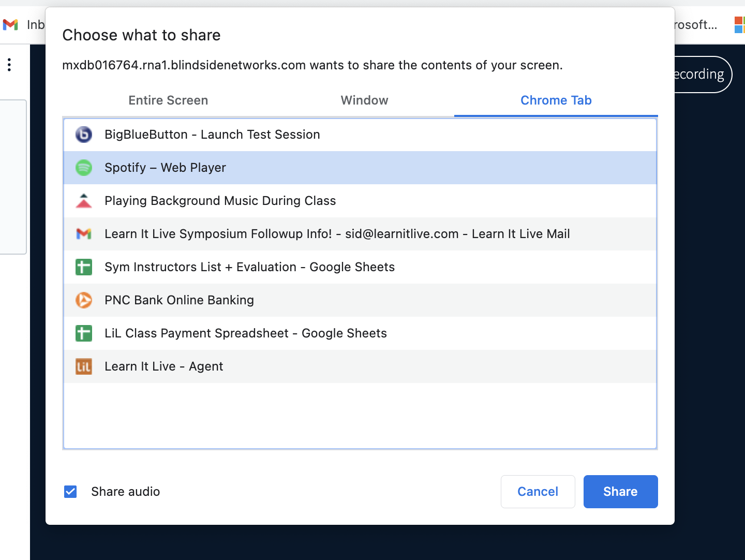Switch to the Entire Screen tab
This screenshot has height=560, width=745.
(x=168, y=100)
